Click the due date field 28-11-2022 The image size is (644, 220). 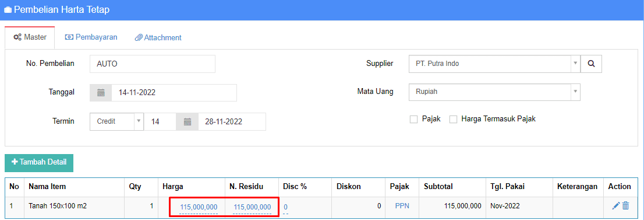point(232,121)
